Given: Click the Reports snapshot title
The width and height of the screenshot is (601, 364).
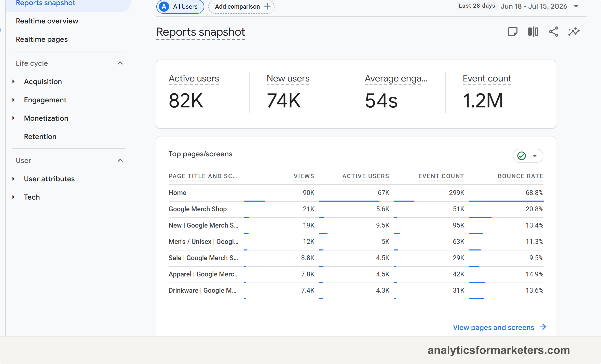Looking at the screenshot, I should pyautogui.click(x=201, y=32).
